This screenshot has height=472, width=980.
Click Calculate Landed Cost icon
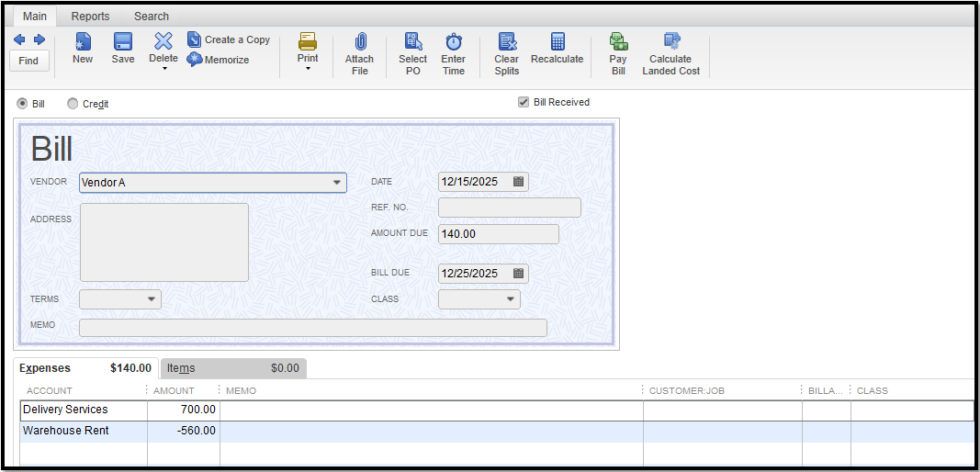671,42
